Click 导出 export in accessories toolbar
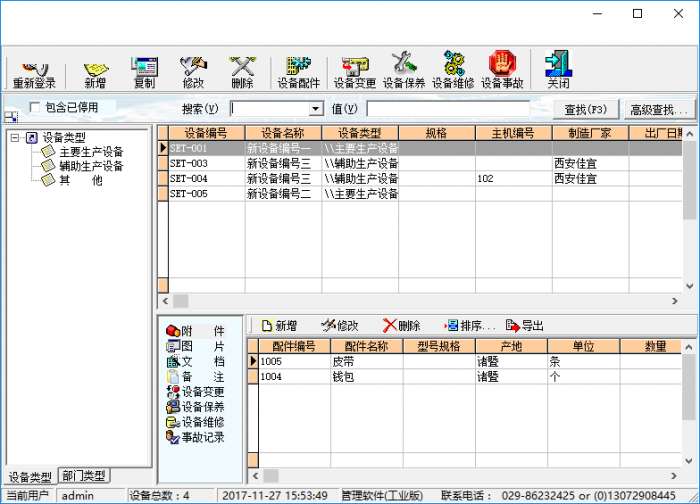Image resolution: width=700 pixels, height=504 pixels. pyautogui.click(x=525, y=326)
